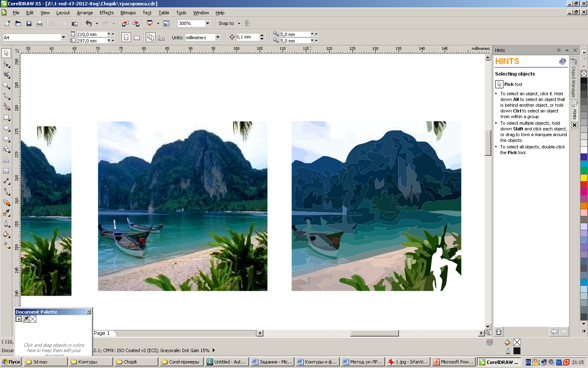Switch to 1.jpg IrfanView taskbar button

click(x=408, y=362)
